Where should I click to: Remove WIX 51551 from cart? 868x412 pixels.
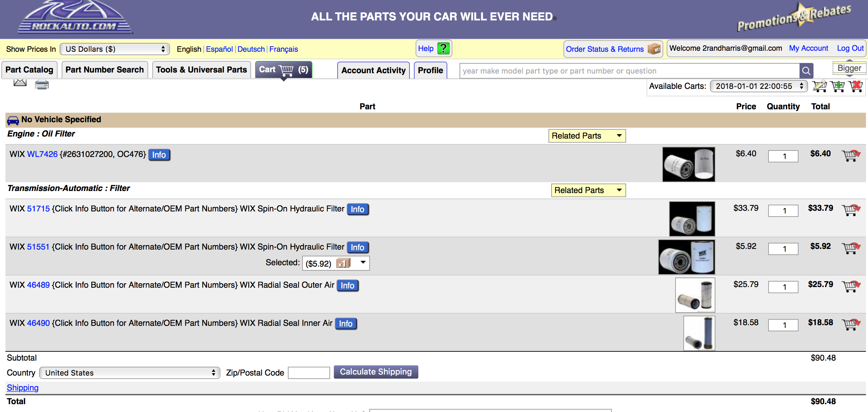coord(851,248)
